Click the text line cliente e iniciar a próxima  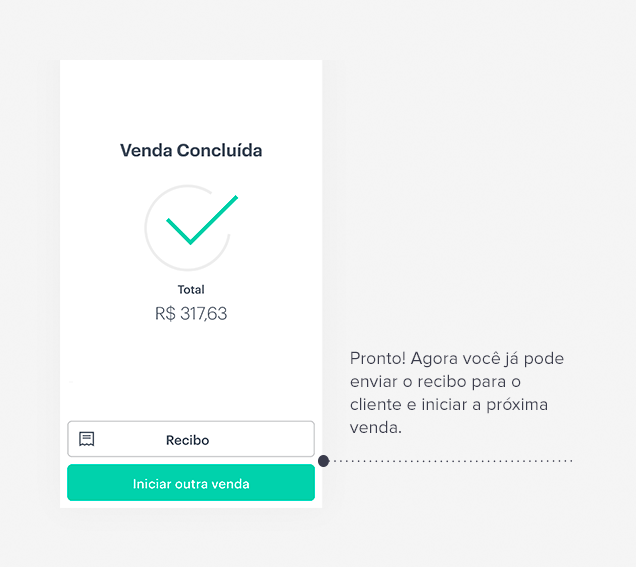point(449,405)
